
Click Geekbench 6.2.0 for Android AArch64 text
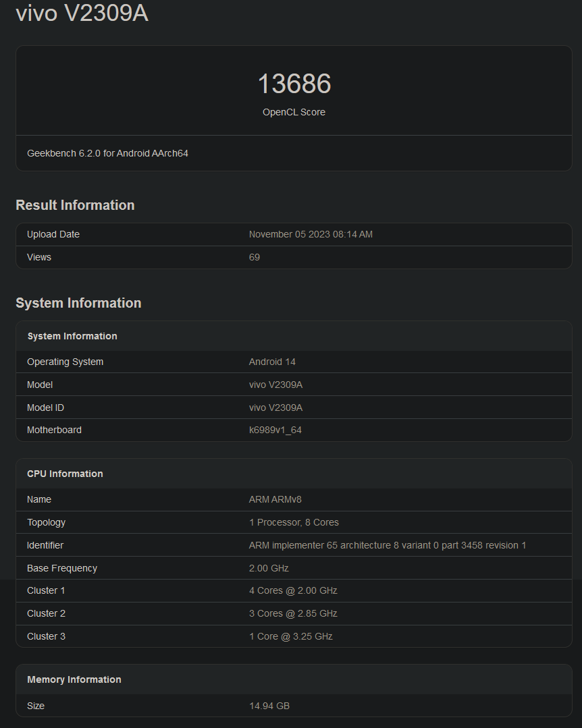point(107,153)
